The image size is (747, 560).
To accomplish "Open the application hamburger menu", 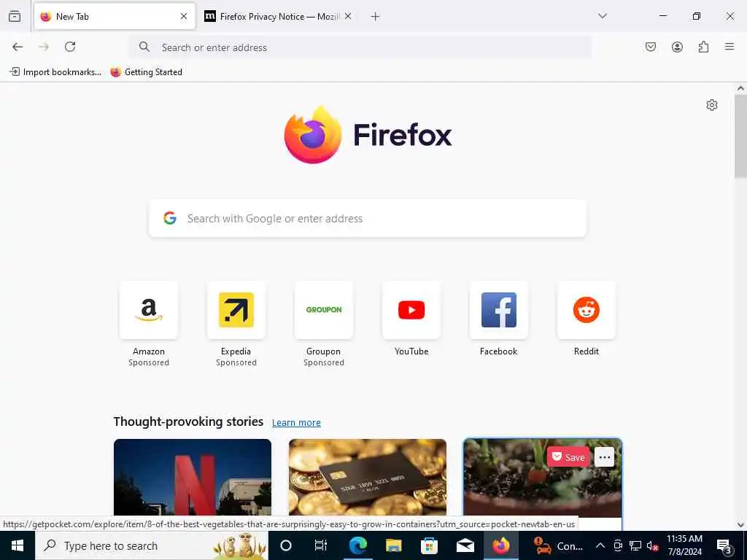I will [x=729, y=47].
